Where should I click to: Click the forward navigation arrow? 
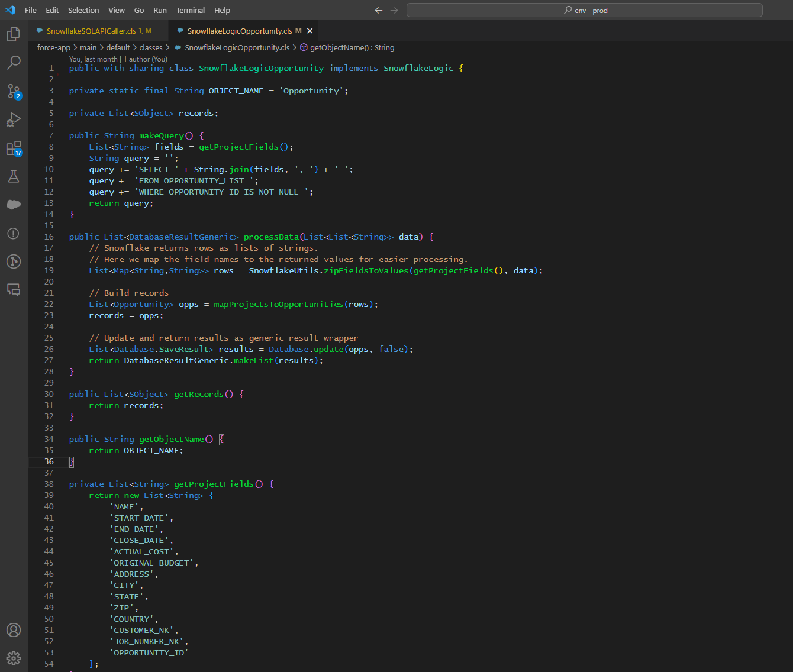pyautogui.click(x=394, y=10)
